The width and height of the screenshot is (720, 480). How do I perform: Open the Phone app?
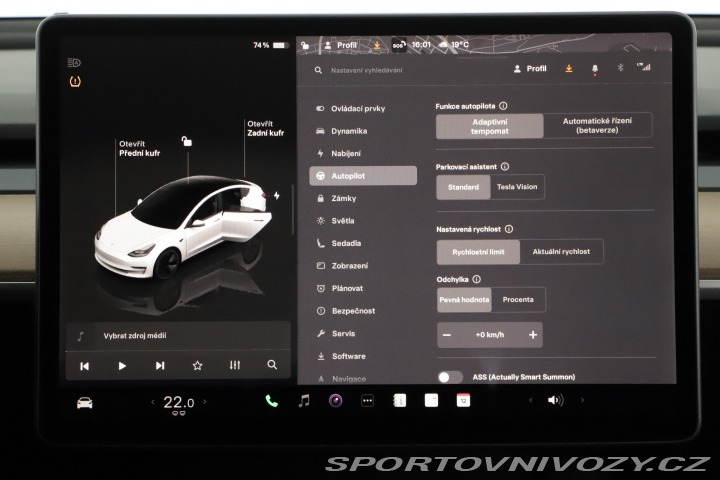click(x=271, y=401)
